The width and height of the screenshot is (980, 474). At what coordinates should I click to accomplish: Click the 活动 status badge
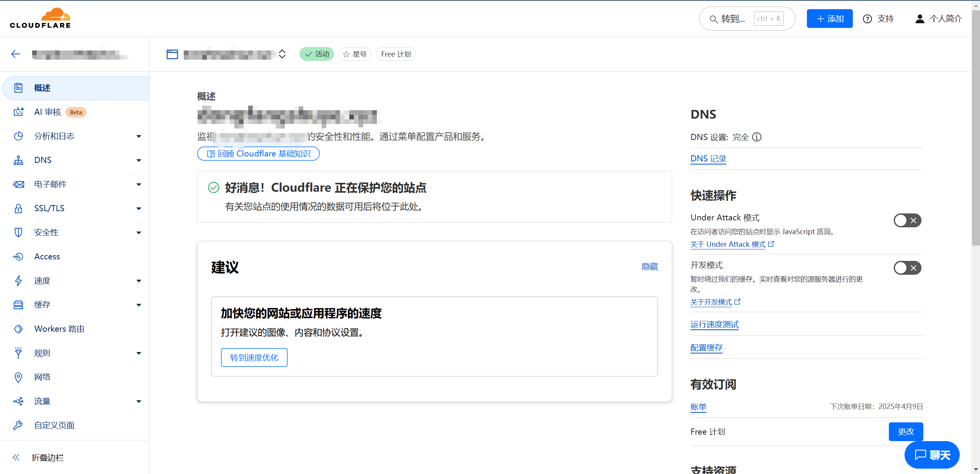pos(317,54)
